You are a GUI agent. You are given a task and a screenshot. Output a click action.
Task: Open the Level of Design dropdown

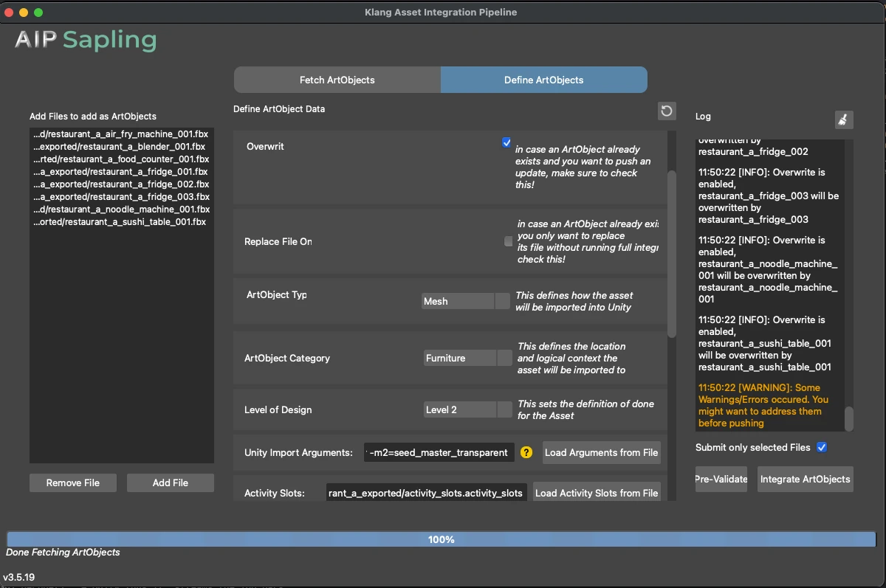(468, 409)
